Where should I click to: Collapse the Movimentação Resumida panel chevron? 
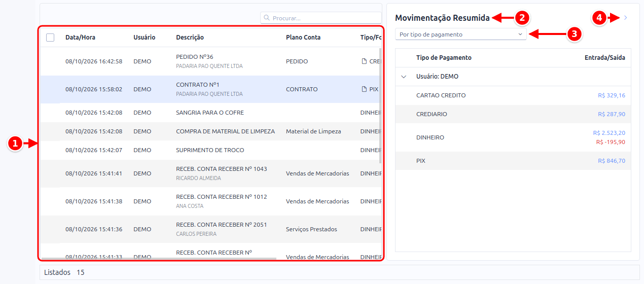[626, 18]
